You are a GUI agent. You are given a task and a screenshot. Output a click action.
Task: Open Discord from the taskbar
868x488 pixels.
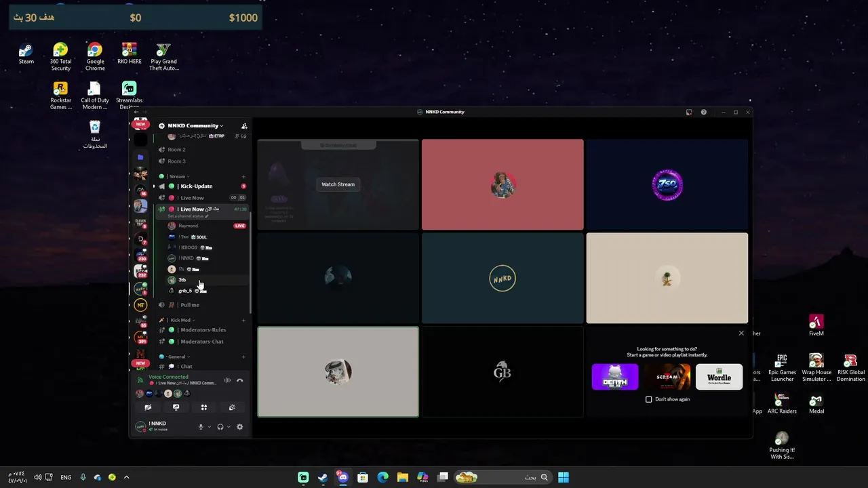342,477
